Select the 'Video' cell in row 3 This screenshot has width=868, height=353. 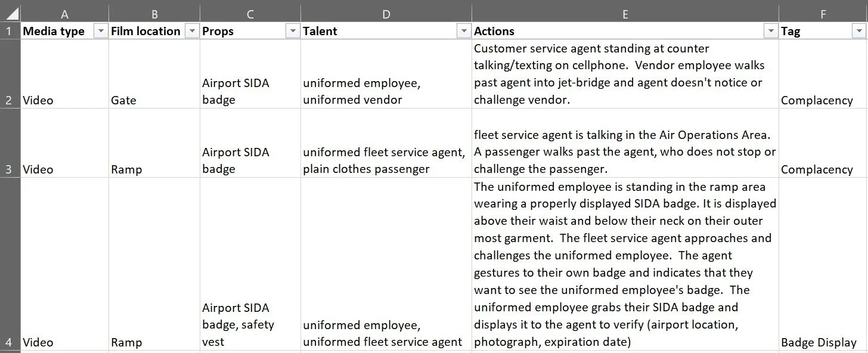point(64,143)
